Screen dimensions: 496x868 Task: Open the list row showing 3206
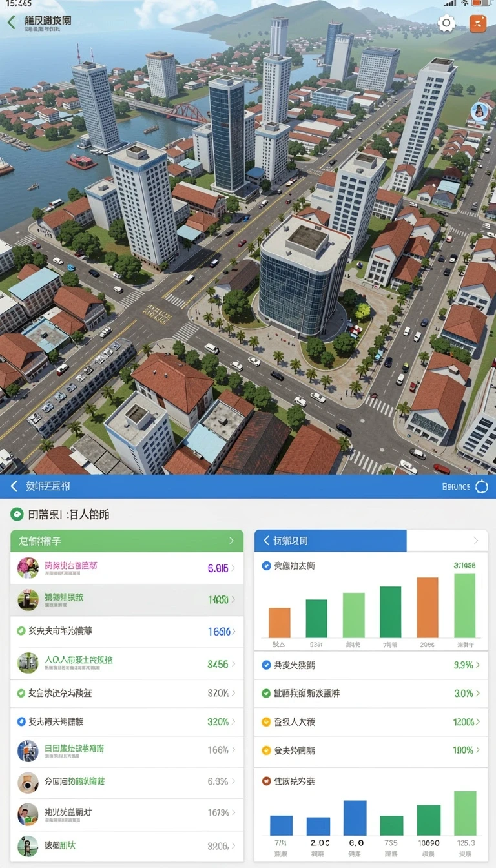(127, 845)
